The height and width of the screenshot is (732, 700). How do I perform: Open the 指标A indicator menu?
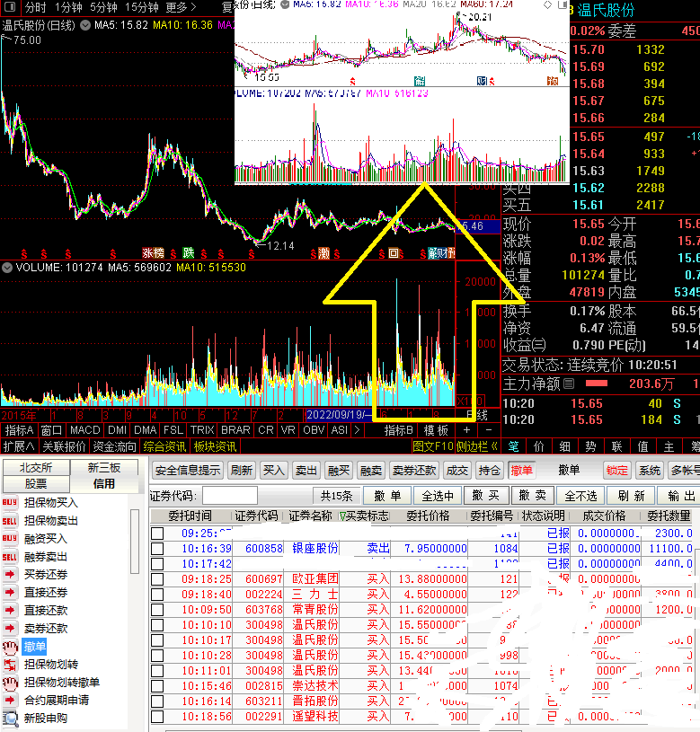click(19, 430)
